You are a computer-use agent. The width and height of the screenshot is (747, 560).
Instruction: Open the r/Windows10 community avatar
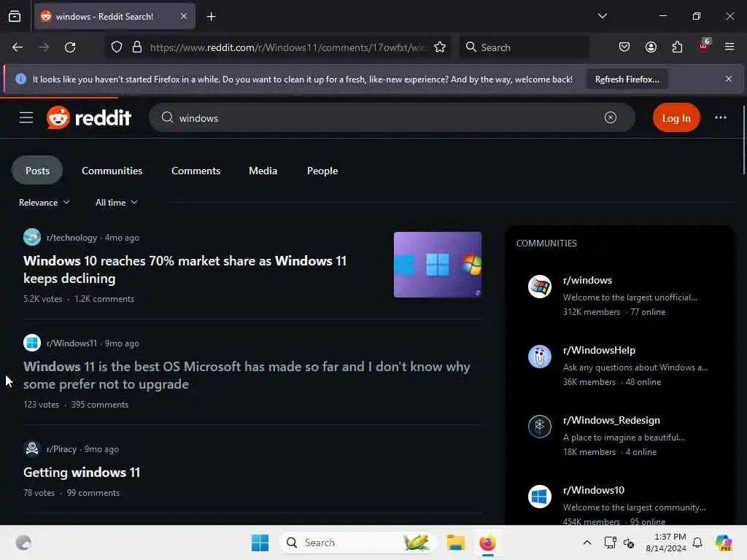pos(540,497)
